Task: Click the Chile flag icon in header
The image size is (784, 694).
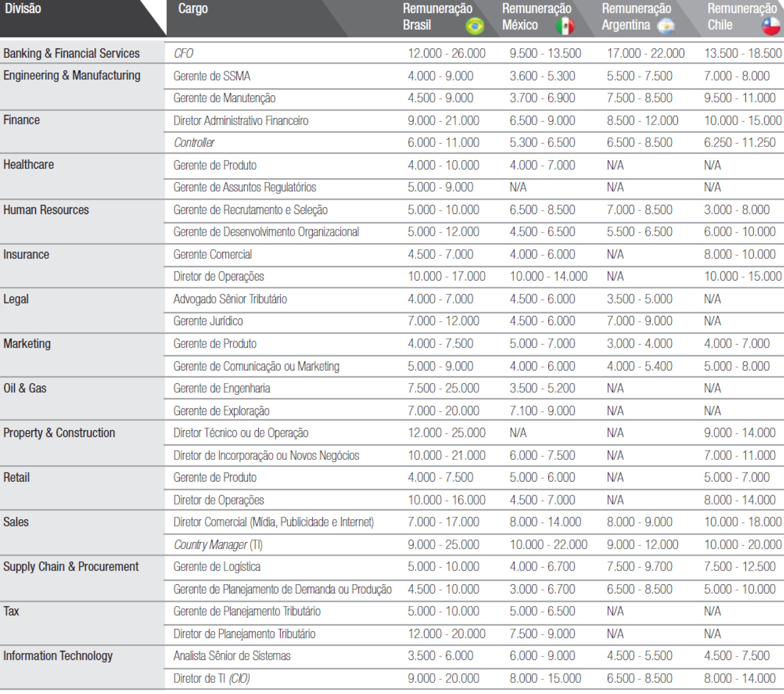Action: [x=771, y=26]
